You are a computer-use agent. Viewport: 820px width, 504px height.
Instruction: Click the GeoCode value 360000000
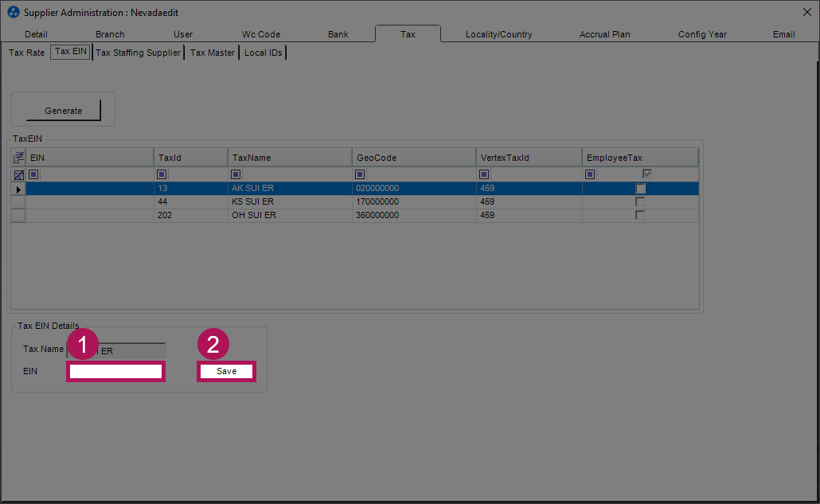click(x=377, y=216)
